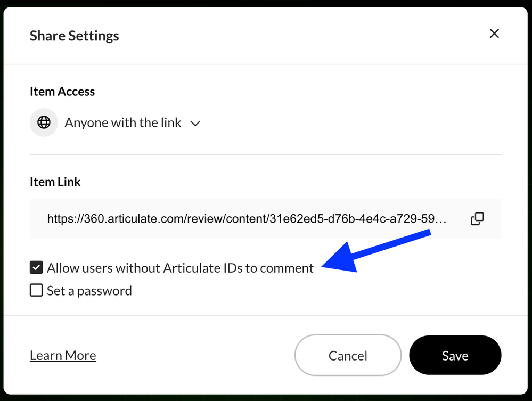Click the Item Link heading

point(55,182)
